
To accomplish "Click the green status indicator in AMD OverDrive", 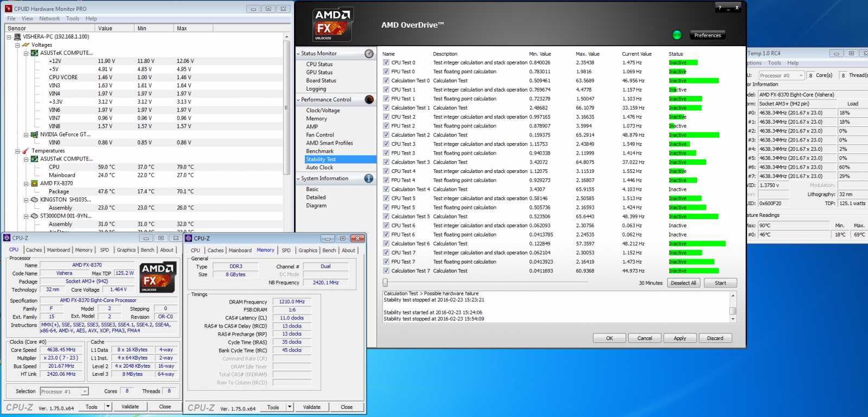I will (x=676, y=35).
